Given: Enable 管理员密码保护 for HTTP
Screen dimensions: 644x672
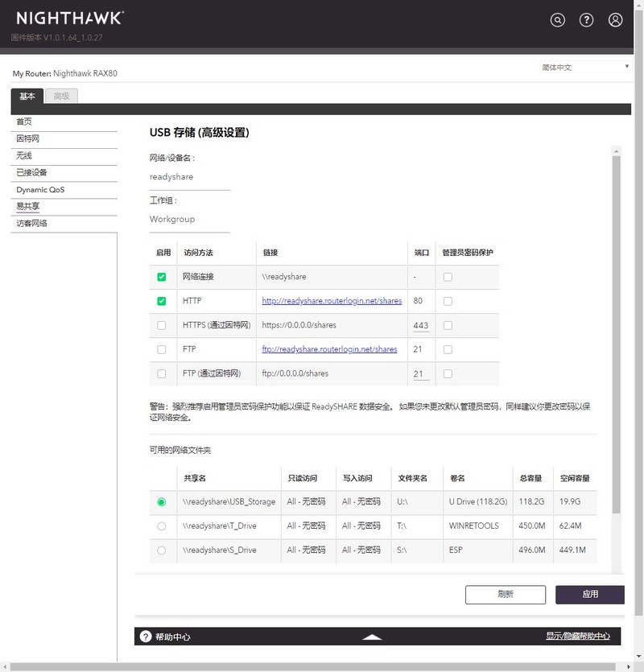Looking at the screenshot, I should (448, 301).
